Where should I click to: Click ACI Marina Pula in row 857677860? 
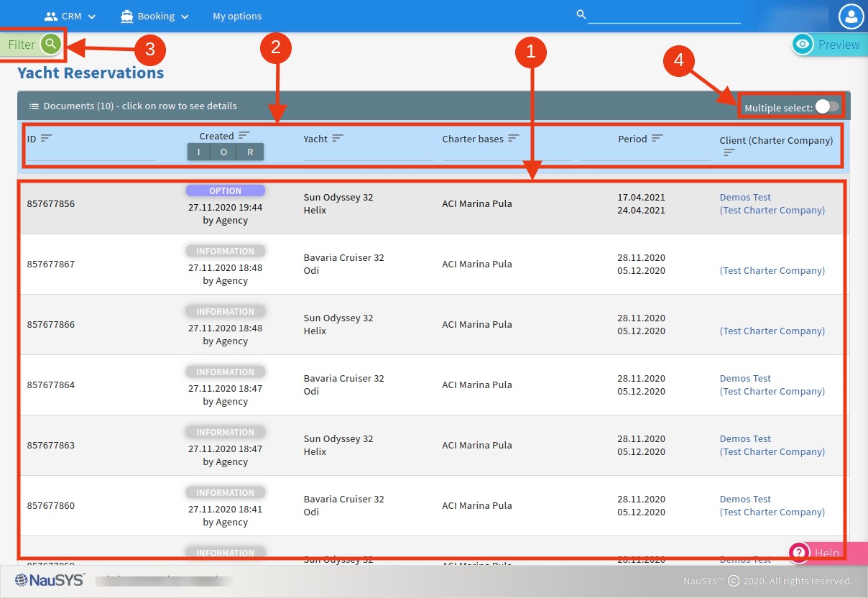tap(477, 506)
